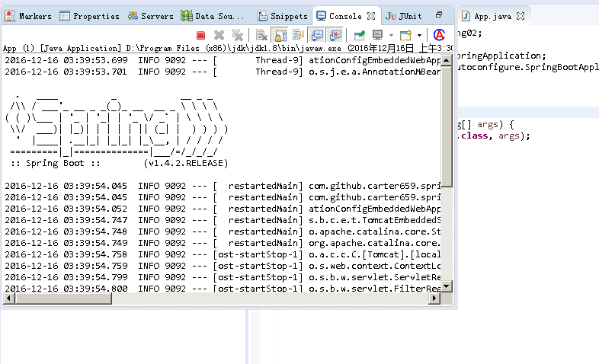The height and width of the screenshot is (364, 599).
Task: Click the Display Selected Console monitor icon
Action: point(377,35)
